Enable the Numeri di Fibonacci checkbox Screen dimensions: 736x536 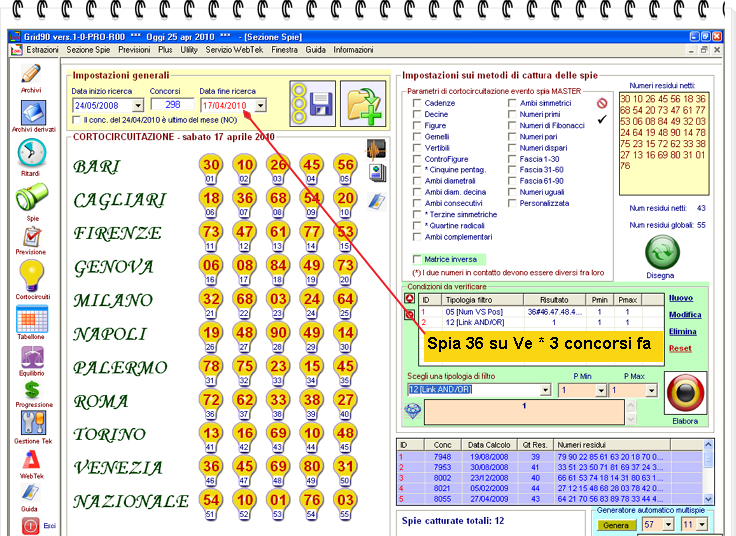click(512, 125)
